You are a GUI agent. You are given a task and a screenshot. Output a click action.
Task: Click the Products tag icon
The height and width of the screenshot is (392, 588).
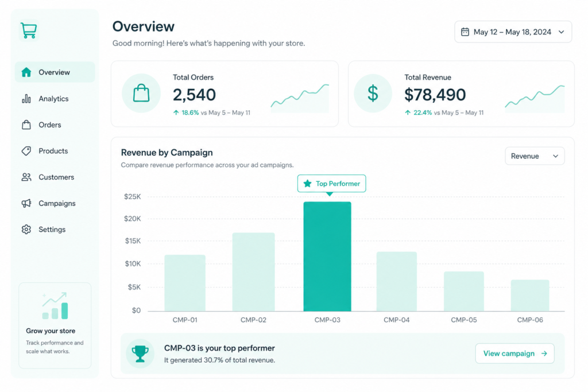click(26, 150)
